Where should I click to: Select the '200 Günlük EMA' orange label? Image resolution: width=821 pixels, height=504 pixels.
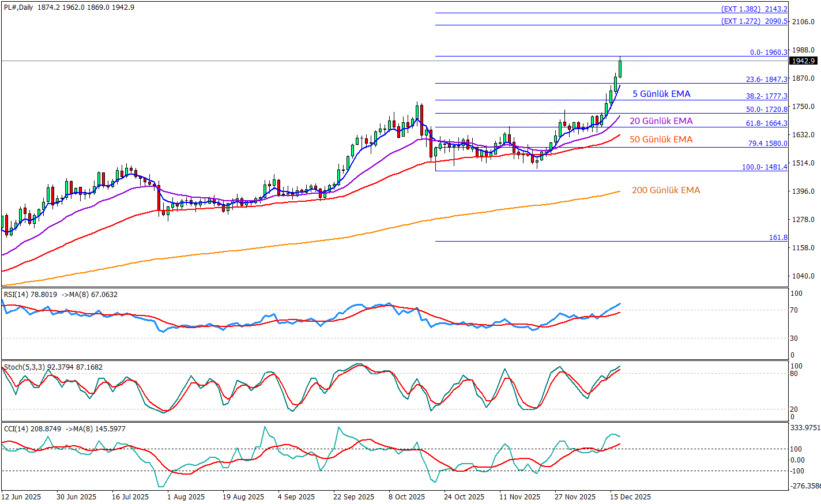(665, 190)
